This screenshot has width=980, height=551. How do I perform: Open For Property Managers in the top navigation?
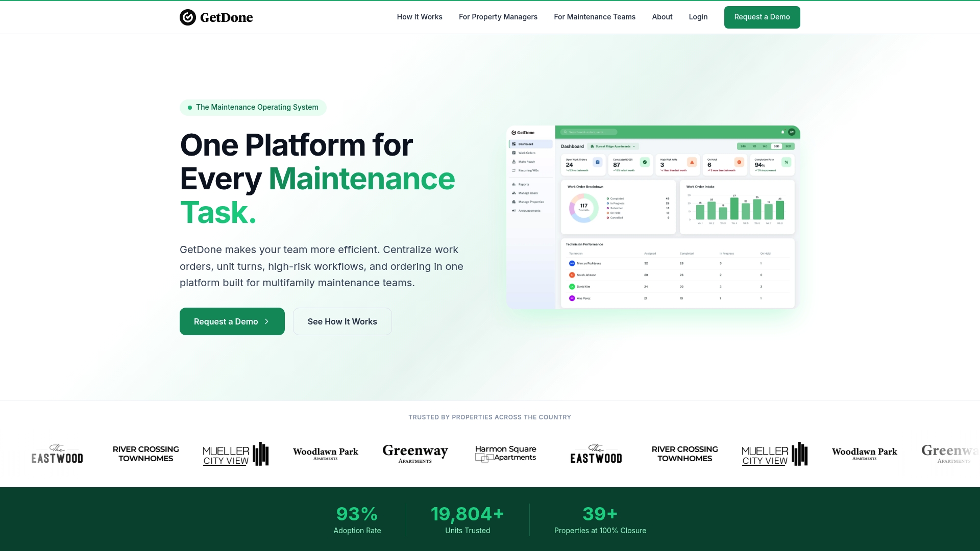click(498, 17)
